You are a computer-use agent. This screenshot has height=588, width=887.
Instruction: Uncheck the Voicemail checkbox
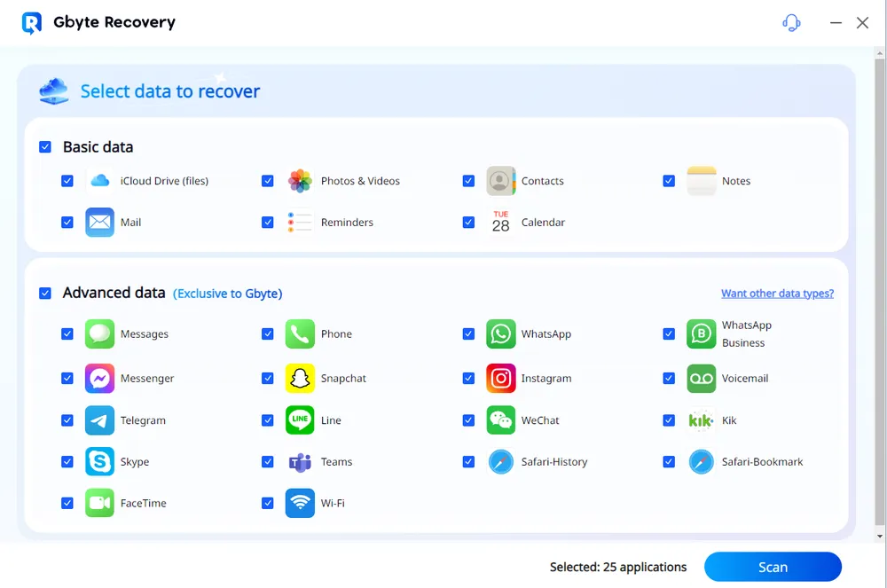(669, 378)
